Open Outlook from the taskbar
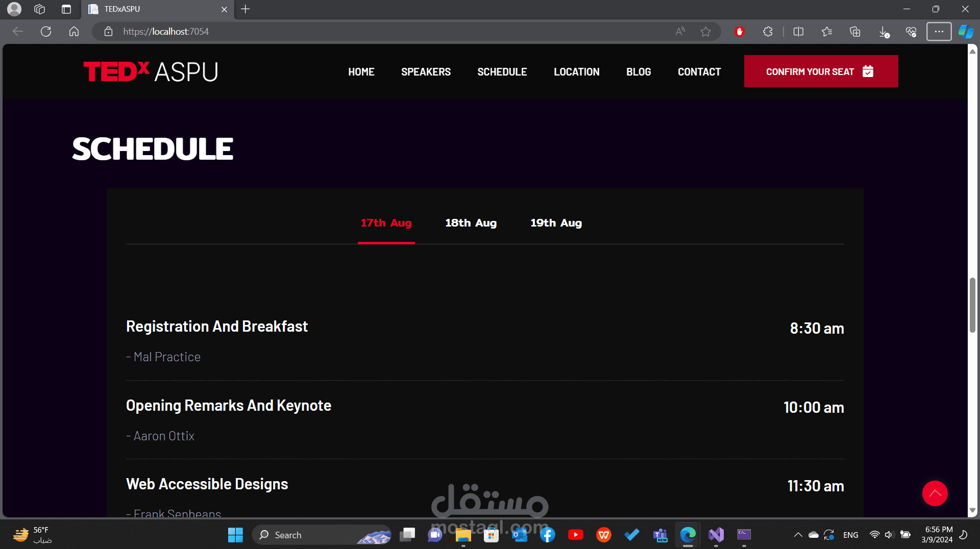Image resolution: width=980 pixels, height=549 pixels. (519, 535)
